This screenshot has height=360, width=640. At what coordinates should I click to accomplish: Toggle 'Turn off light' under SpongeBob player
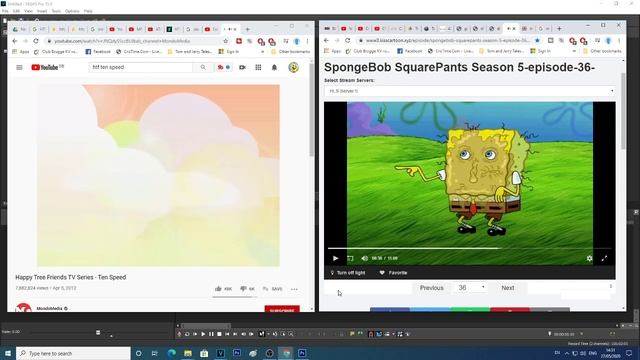[x=348, y=273]
